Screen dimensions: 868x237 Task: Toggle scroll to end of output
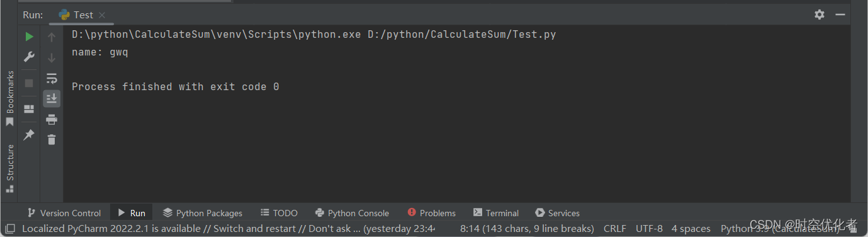[52, 98]
